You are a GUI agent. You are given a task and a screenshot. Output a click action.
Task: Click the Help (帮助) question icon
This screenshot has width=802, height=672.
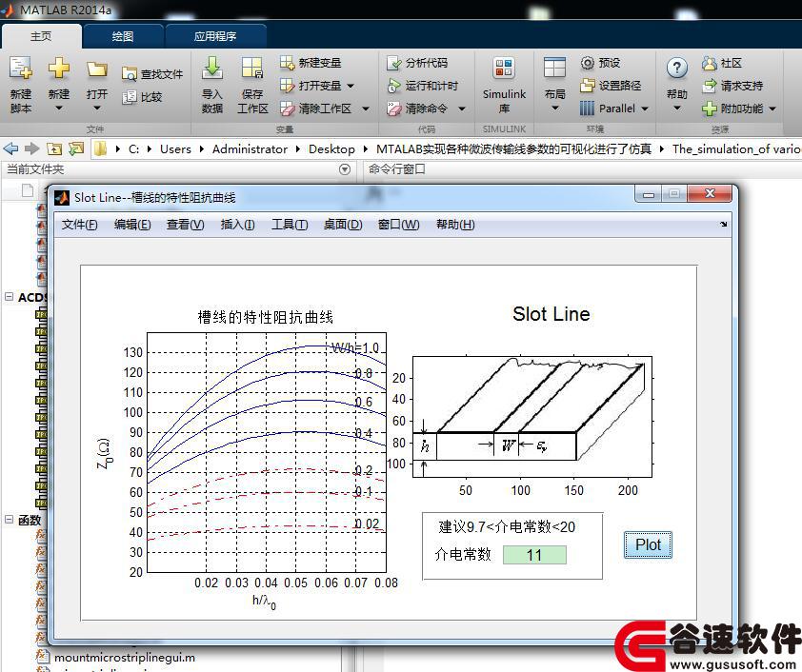pos(676,68)
